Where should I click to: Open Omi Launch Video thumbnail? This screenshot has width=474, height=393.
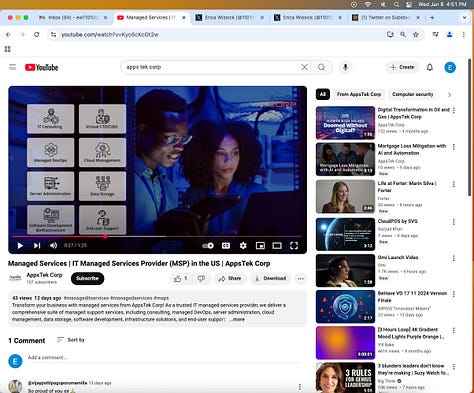(x=345, y=271)
